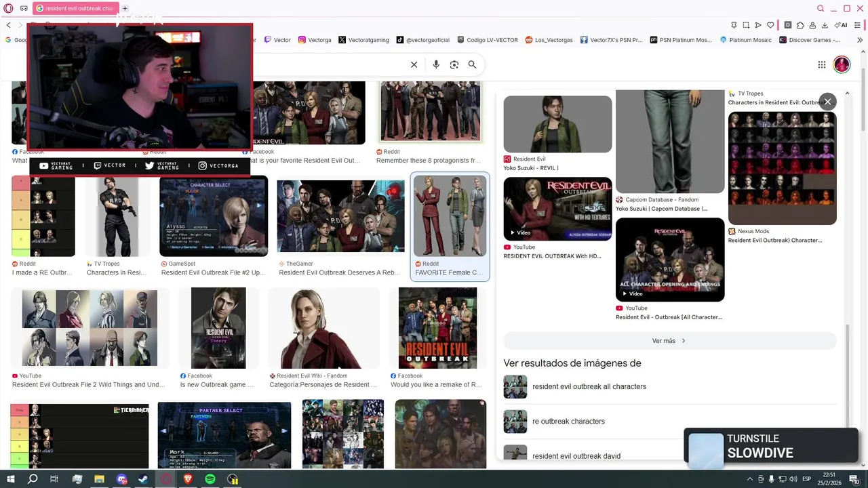Image resolution: width=868 pixels, height=488 pixels.
Task: Click the Turnstile Slowdive now-playing widget
Action: (x=771, y=447)
